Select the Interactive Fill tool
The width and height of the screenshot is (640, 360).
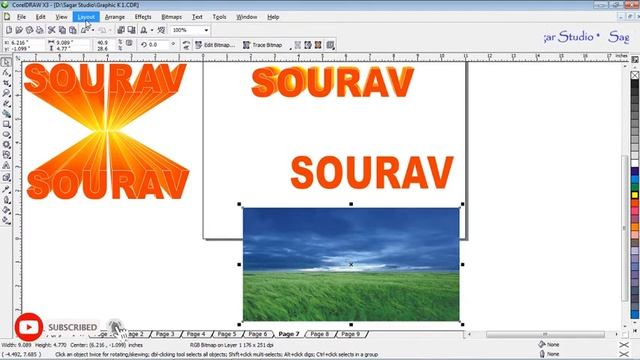pyautogui.click(x=6, y=220)
